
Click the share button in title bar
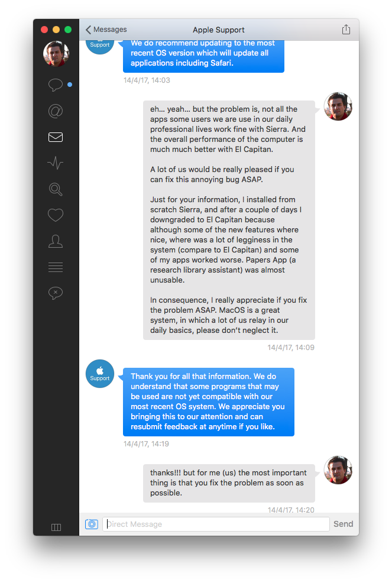click(346, 30)
